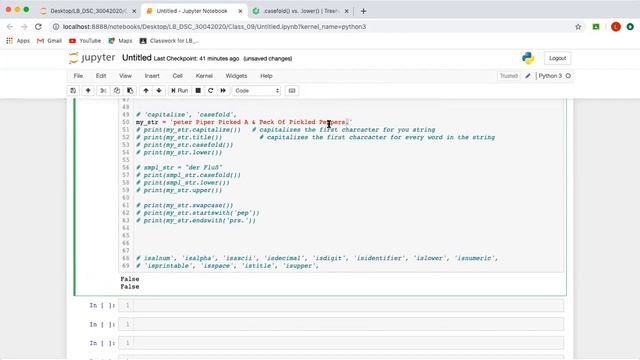Open Gmail bookmark
Image resolution: width=640 pixels, height=360 pixels.
tap(49, 41)
